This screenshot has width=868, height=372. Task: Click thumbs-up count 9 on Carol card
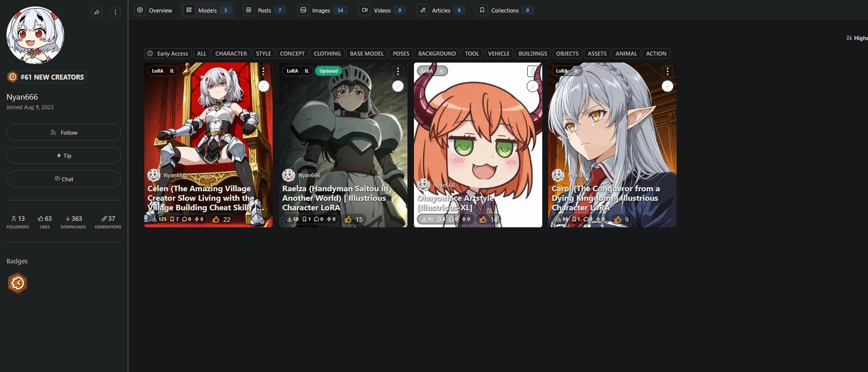click(x=621, y=219)
